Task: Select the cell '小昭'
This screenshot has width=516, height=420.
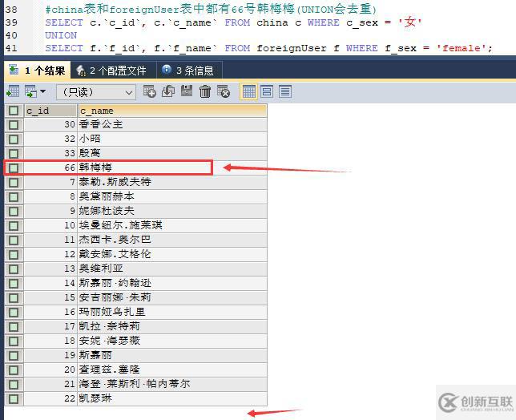Action: click(x=172, y=139)
